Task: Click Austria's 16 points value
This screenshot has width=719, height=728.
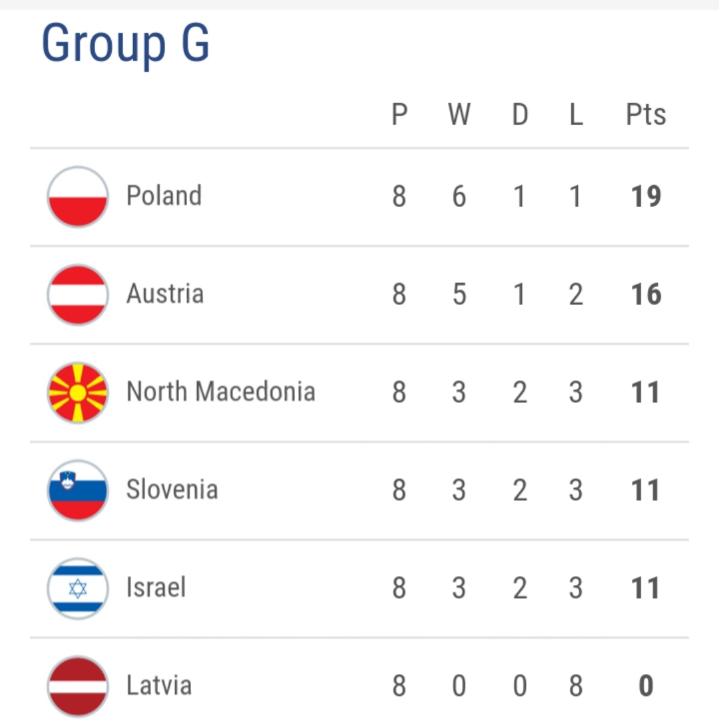Action: [x=646, y=295]
